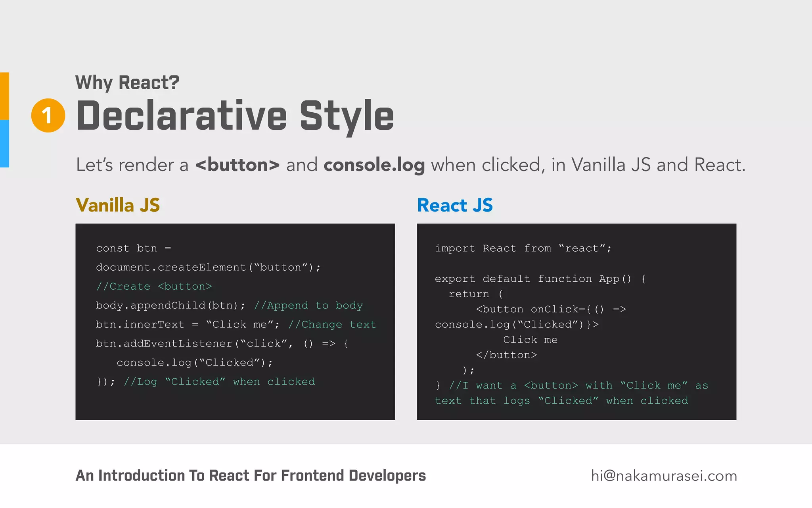Click the blue sidebar stripe
The image size is (812, 508).
[4, 143]
